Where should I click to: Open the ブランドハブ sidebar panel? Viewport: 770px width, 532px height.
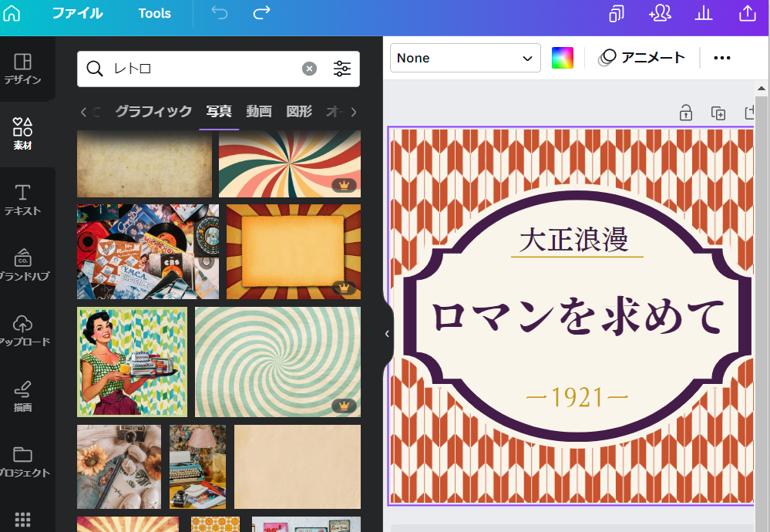pos(22,265)
